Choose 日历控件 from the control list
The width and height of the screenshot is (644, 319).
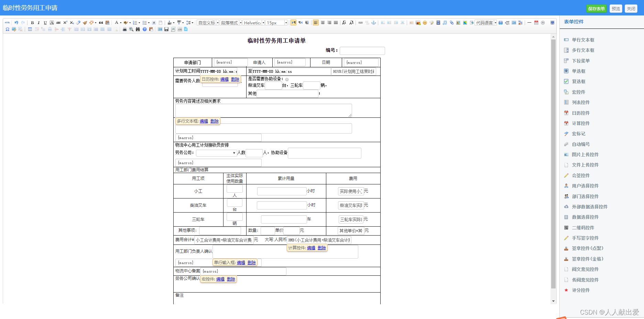[581, 113]
